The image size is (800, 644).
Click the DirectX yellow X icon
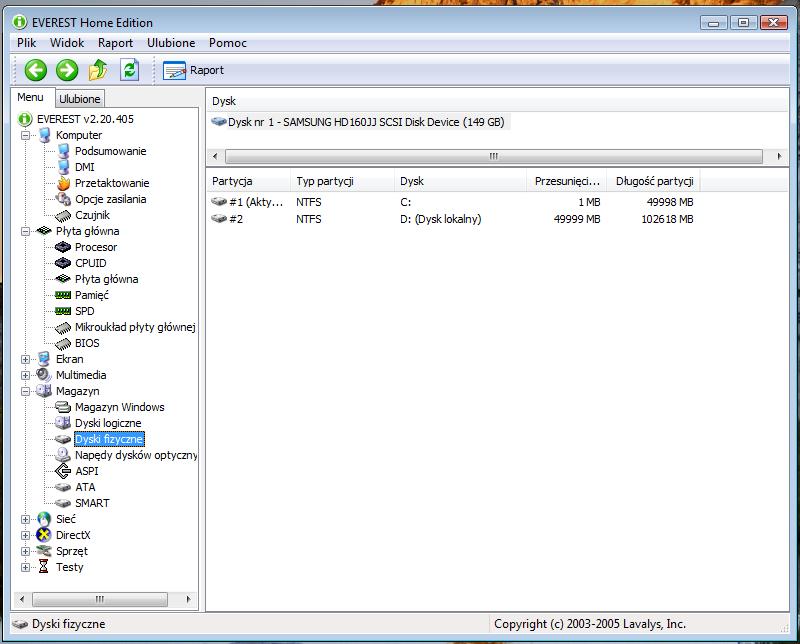44,535
